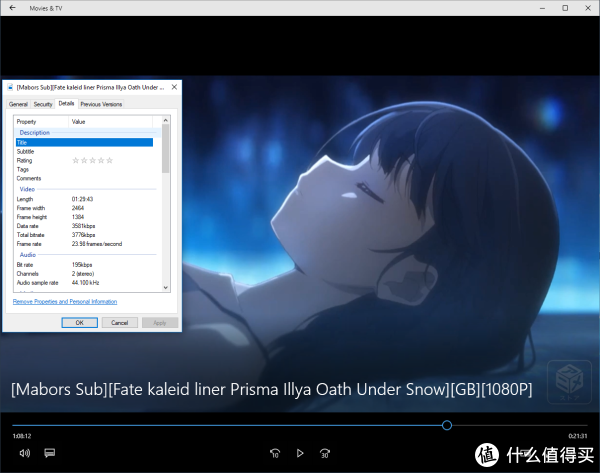Skip forward 30 seconds

[x=325, y=453]
